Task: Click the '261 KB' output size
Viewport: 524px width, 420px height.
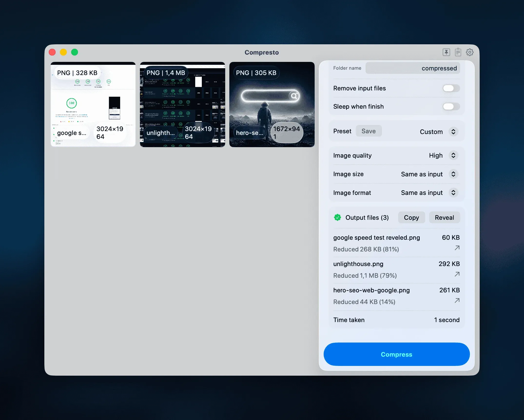Action: coord(449,290)
